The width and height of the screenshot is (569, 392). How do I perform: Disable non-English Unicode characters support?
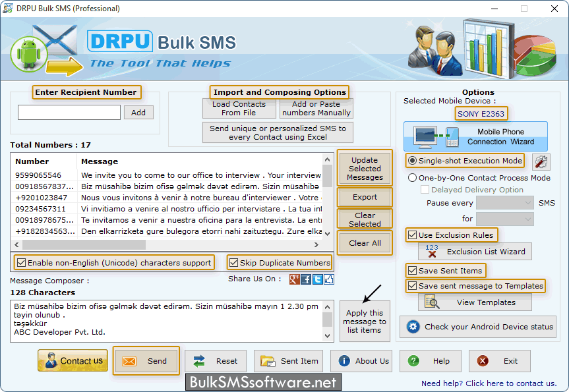(x=20, y=263)
